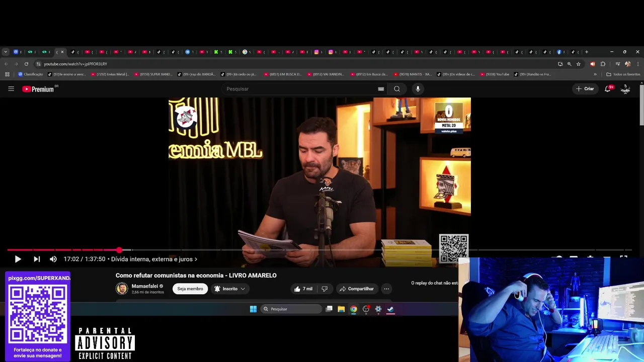
Task: Open Criar create menu
Action: 585,89
